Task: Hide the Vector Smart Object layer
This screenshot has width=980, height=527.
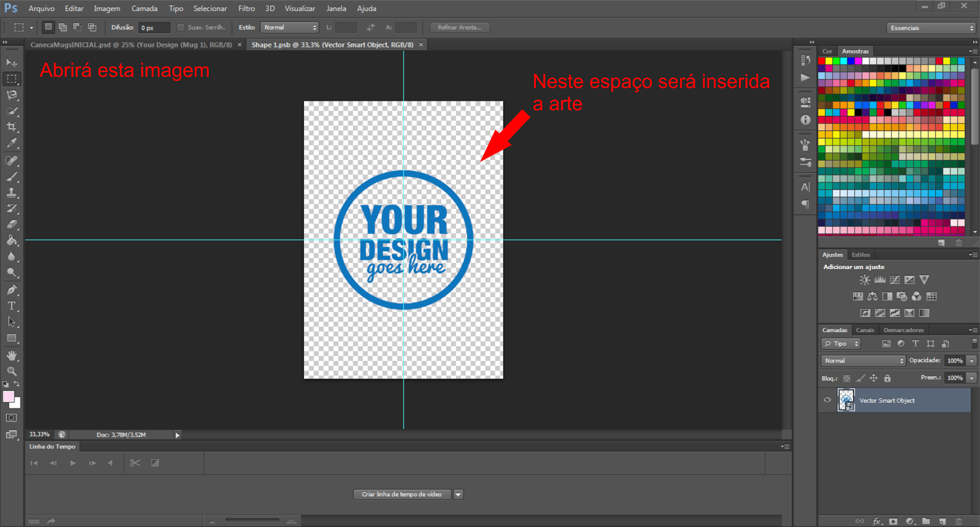Action: point(827,400)
